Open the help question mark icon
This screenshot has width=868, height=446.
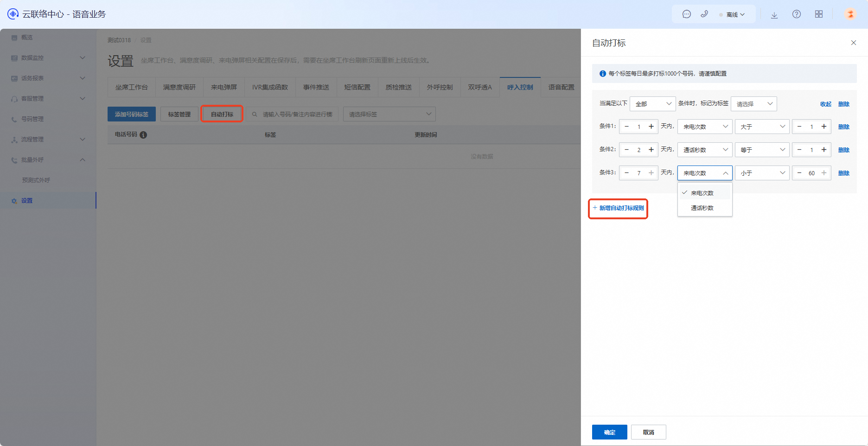(x=797, y=14)
